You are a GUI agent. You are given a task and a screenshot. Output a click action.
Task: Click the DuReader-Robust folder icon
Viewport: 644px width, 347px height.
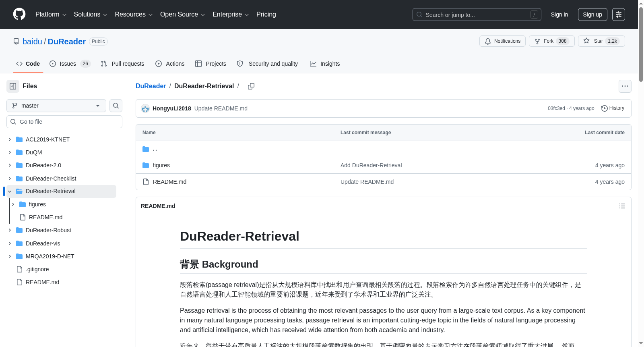(19, 230)
